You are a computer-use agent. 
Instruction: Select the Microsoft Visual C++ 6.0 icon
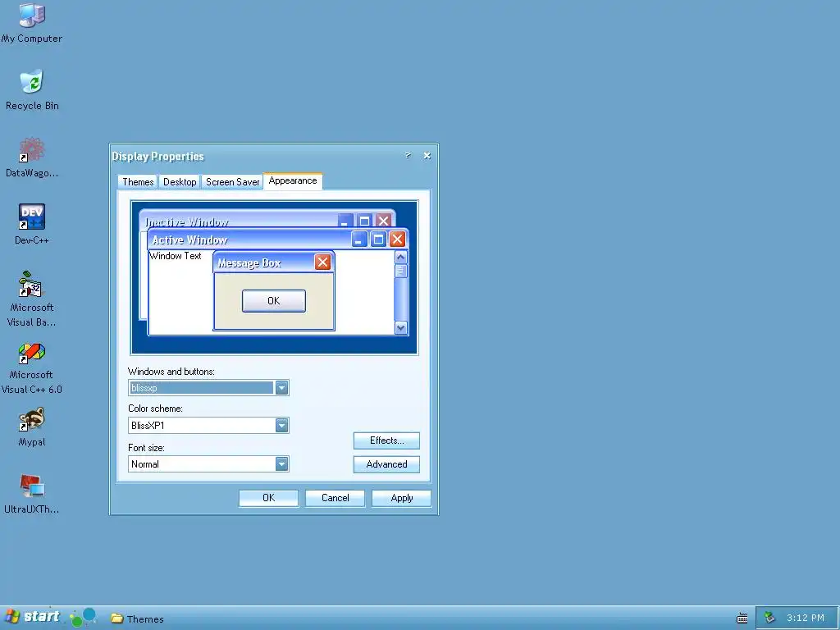tap(32, 368)
